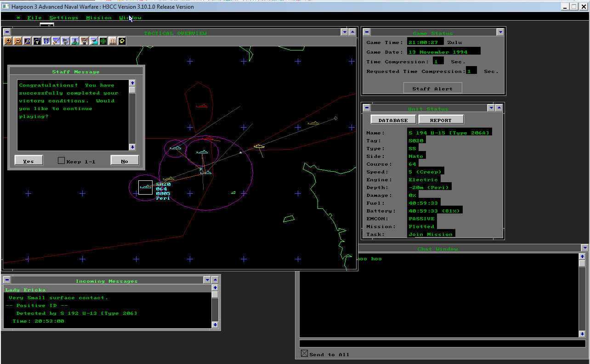
Task: Click the Requested Time Compression value field
Action: pyautogui.click(x=471, y=71)
